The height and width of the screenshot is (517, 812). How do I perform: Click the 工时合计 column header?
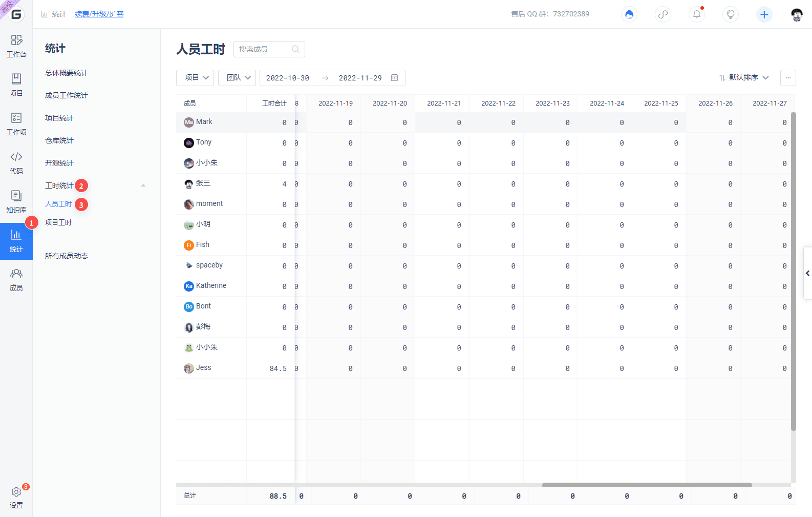274,103
